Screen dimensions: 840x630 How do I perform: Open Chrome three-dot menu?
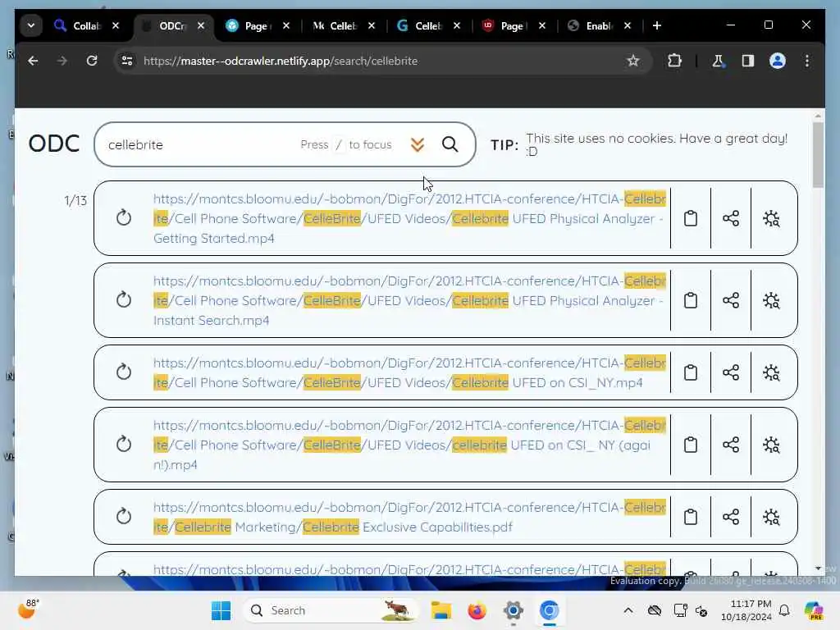point(807,61)
